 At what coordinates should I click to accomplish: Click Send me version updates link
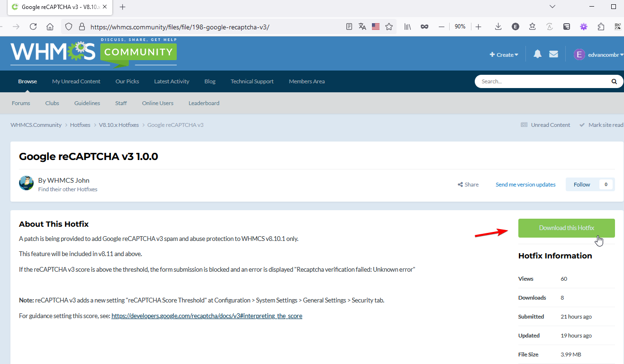click(525, 185)
